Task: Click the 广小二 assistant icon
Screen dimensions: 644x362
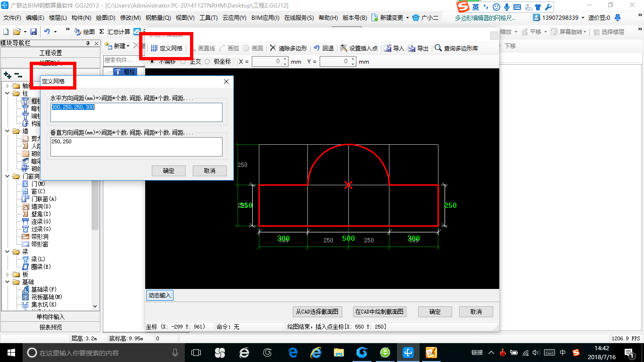Action: click(x=415, y=17)
